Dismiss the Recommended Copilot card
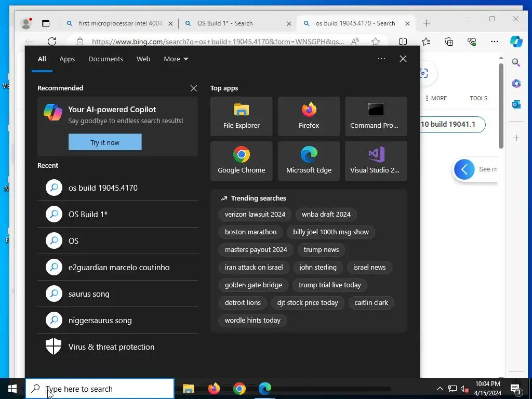This screenshot has width=532, height=399. point(194,88)
